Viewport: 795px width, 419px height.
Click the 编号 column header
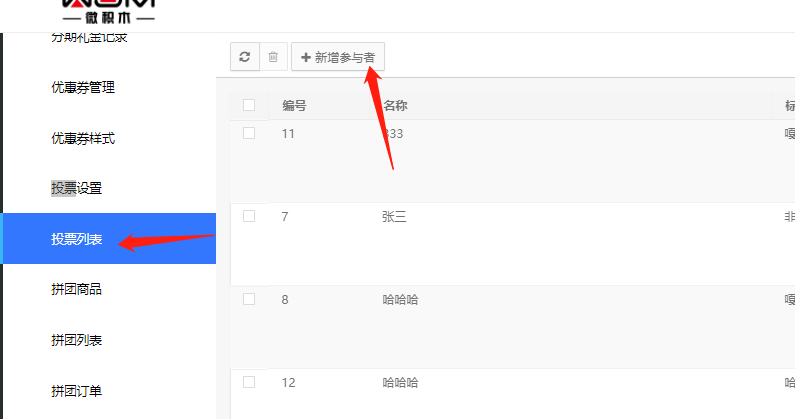coord(294,105)
